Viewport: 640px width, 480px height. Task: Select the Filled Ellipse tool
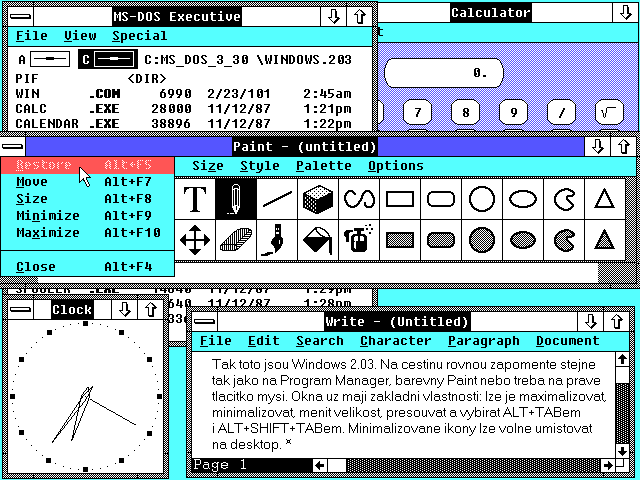click(x=523, y=240)
